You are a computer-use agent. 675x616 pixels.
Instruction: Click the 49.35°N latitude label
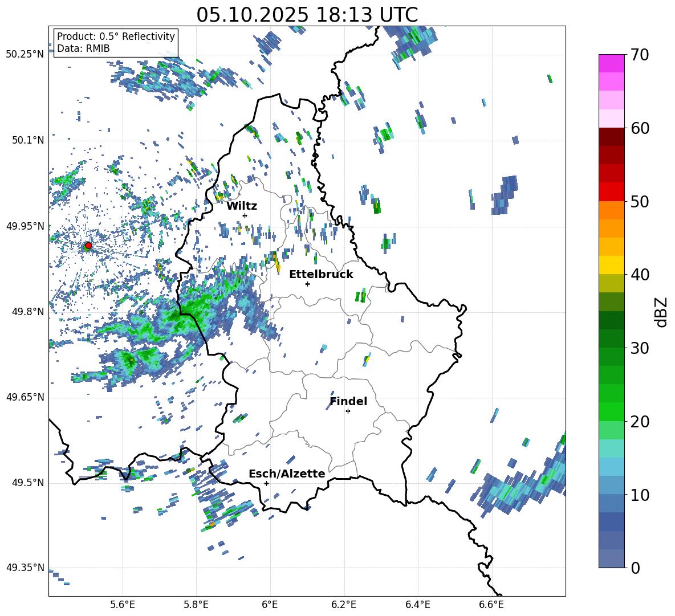[x=25, y=568]
